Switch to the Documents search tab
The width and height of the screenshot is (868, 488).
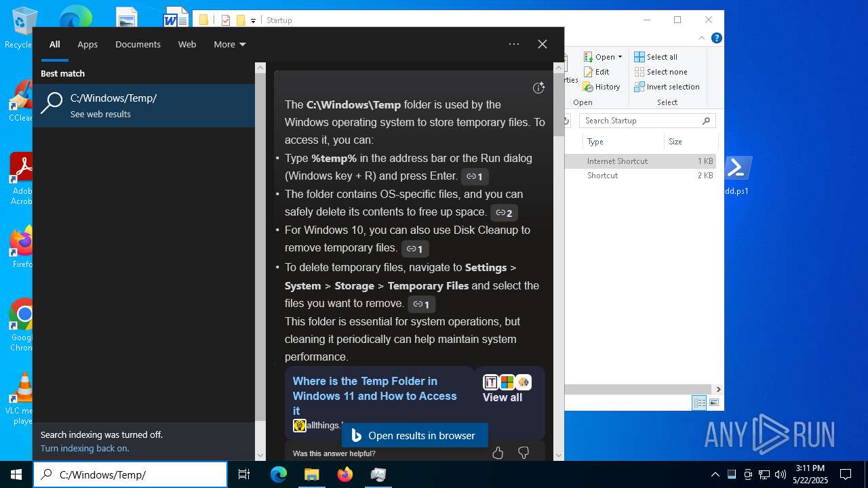point(138,44)
